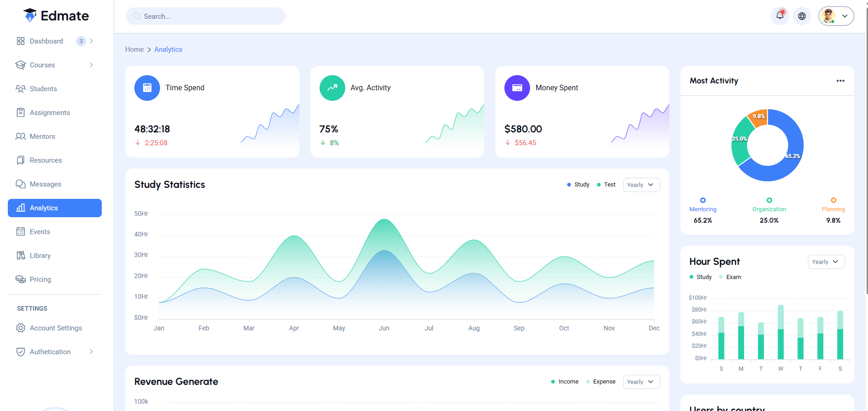Click the Library books icon
The height and width of the screenshot is (411, 868).
[21, 256]
